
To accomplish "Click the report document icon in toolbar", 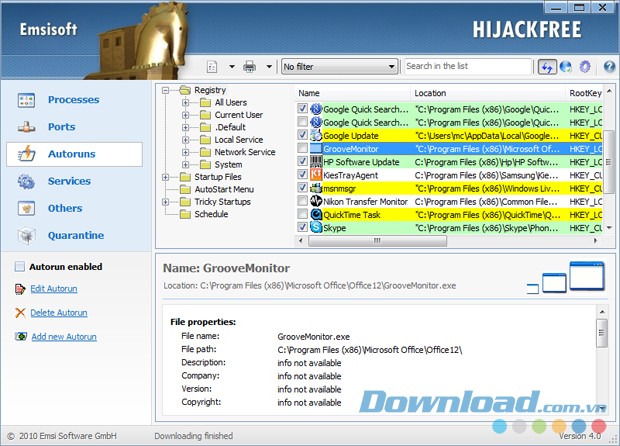I will click(212, 66).
